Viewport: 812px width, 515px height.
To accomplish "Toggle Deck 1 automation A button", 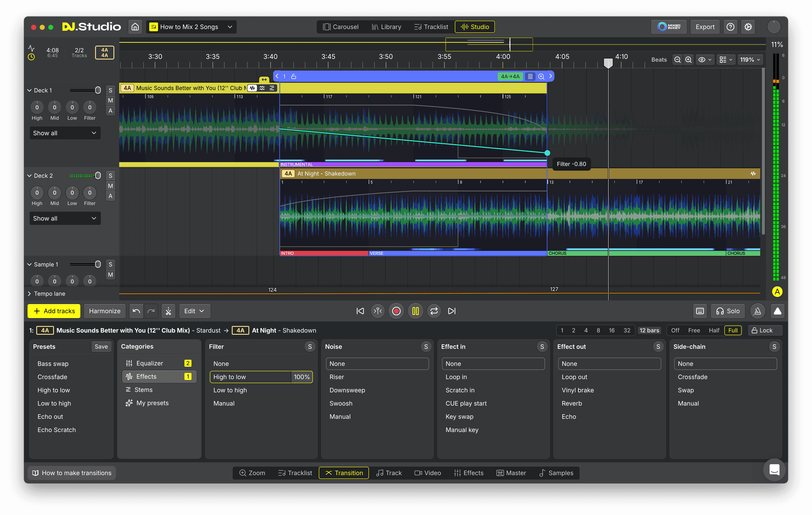I will coord(110,111).
